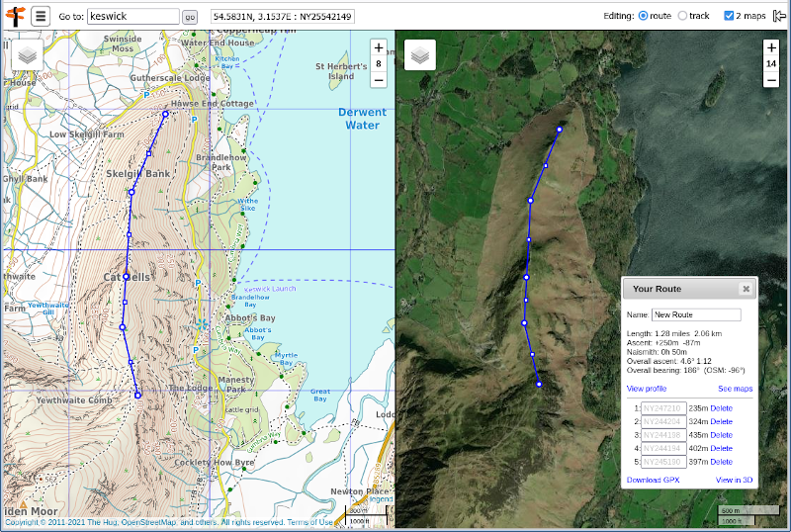Image resolution: width=791 pixels, height=532 pixels.
Task: Click the Length 1.28 miles text
Action: 674,333
